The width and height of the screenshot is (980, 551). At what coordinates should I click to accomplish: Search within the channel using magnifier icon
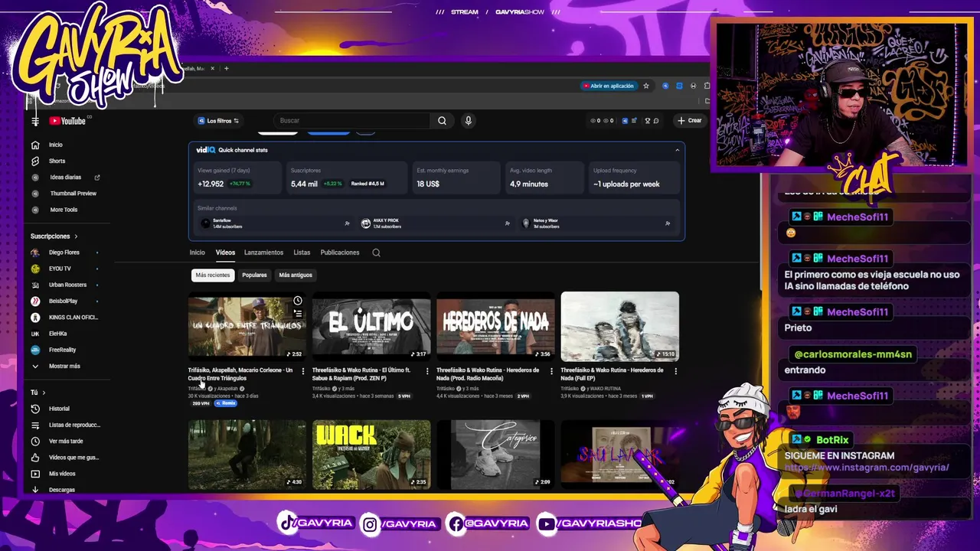[376, 253]
